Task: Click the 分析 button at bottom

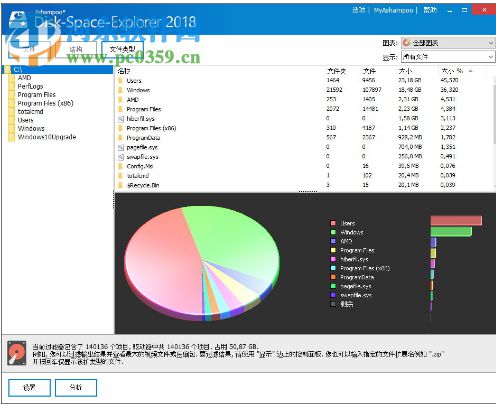Action: click(x=76, y=388)
